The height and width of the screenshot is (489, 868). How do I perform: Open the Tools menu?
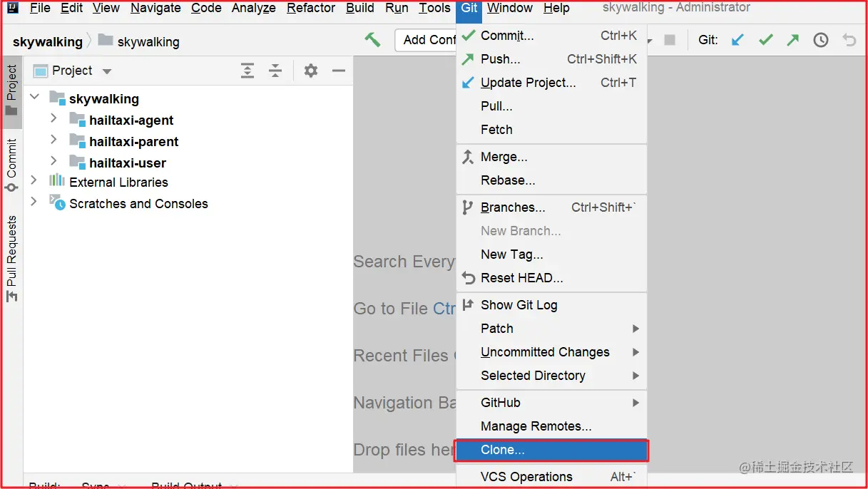pos(434,9)
